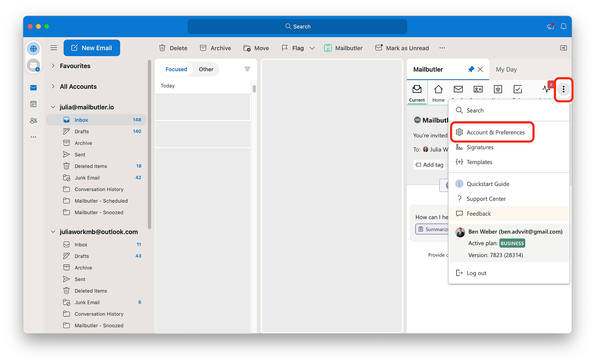Click the Delete trash icon in toolbar
595x364 pixels.
tap(162, 48)
